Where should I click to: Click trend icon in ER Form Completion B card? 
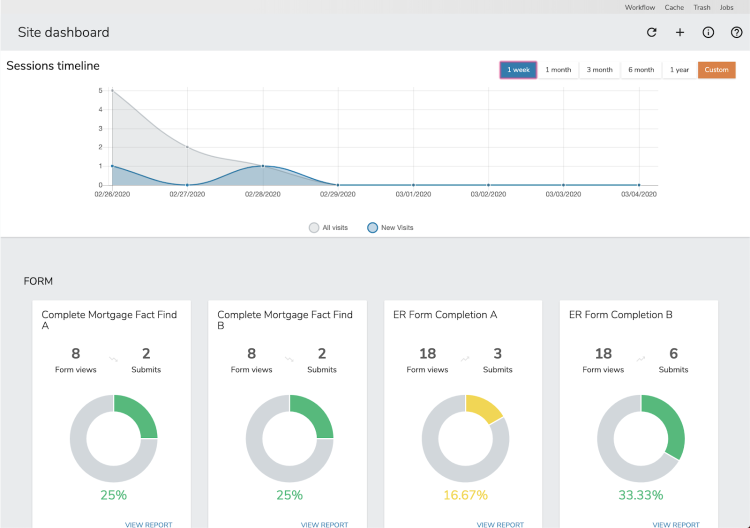[641, 359]
